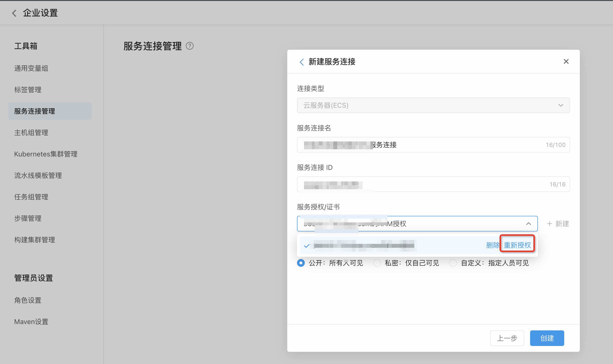This screenshot has height=364, width=613.
Task: Select 公开：所有人可见 radio option
Action: 301,263
